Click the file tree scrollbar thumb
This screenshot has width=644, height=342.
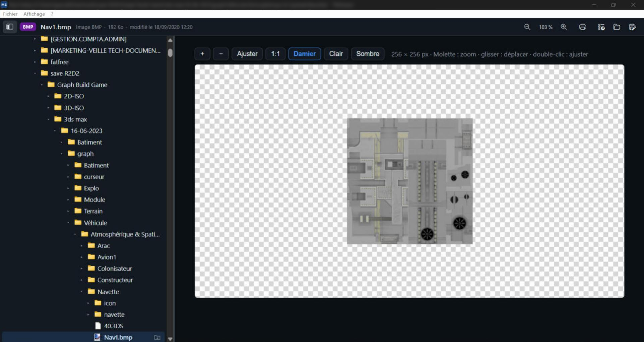click(170, 53)
